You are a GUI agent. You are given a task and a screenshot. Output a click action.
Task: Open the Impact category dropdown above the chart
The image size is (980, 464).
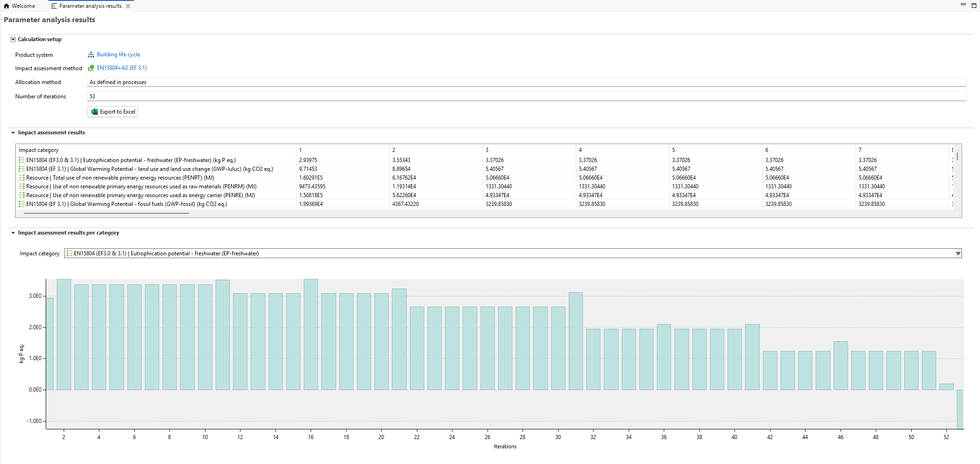[958, 253]
